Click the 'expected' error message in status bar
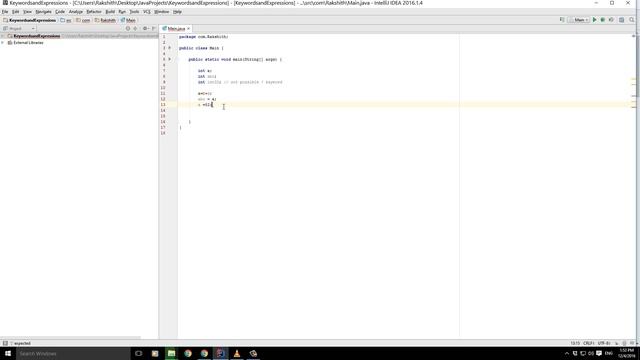The image size is (640, 360). pos(20,343)
